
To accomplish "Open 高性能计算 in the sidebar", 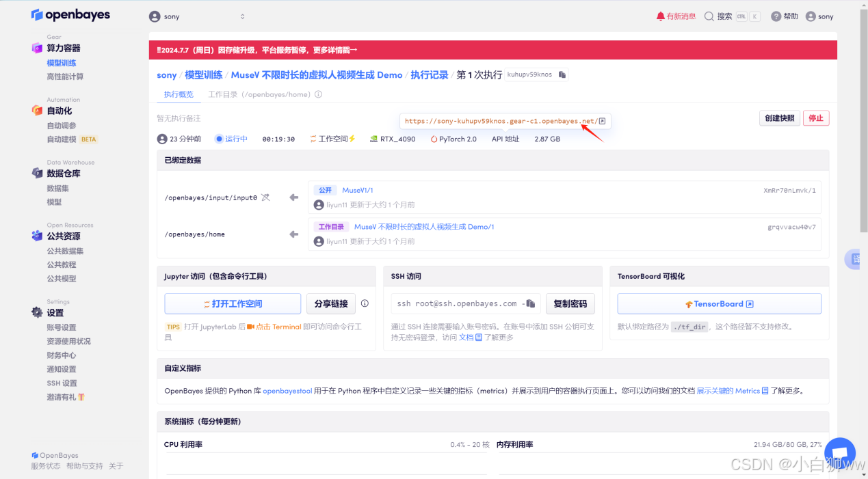I will [65, 77].
